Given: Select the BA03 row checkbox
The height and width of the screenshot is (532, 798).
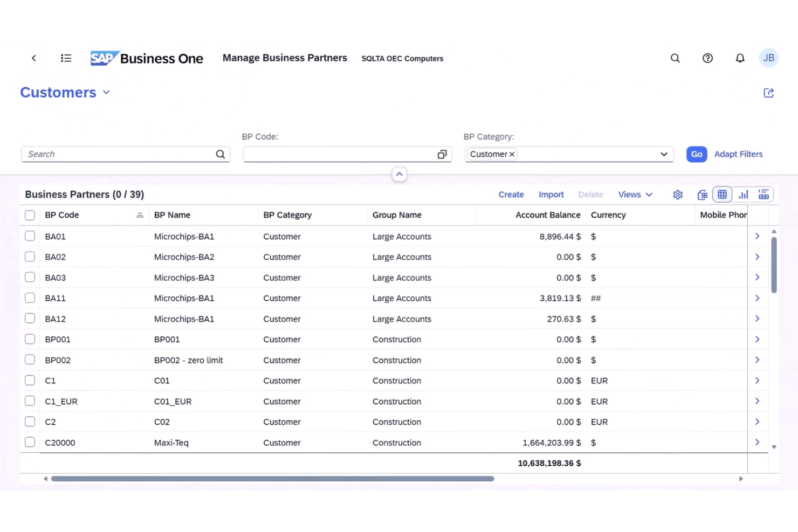Looking at the screenshot, I should click(30, 277).
